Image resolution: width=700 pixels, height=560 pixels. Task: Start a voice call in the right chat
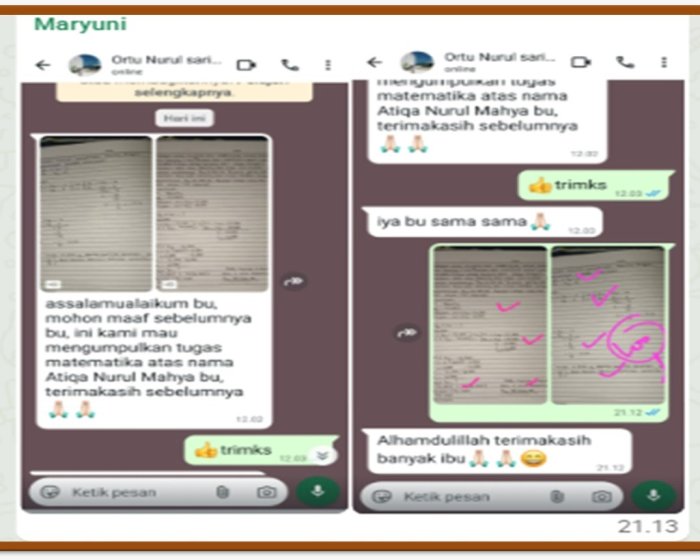point(625,62)
